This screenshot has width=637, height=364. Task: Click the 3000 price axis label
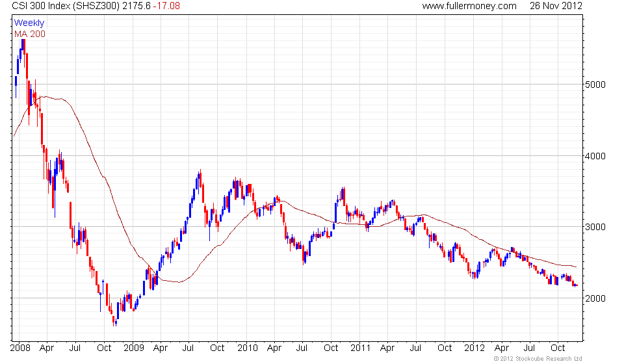595,227
